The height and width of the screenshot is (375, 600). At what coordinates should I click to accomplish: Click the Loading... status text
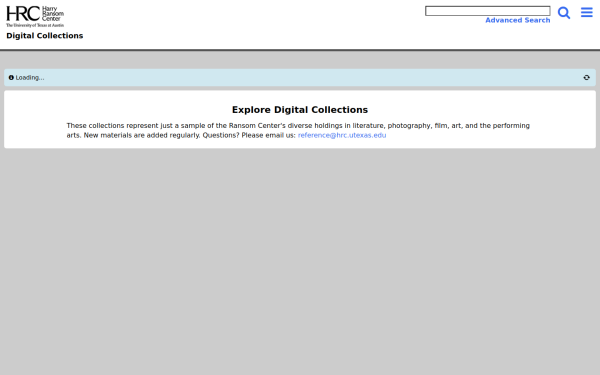pyautogui.click(x=30, y=78)
